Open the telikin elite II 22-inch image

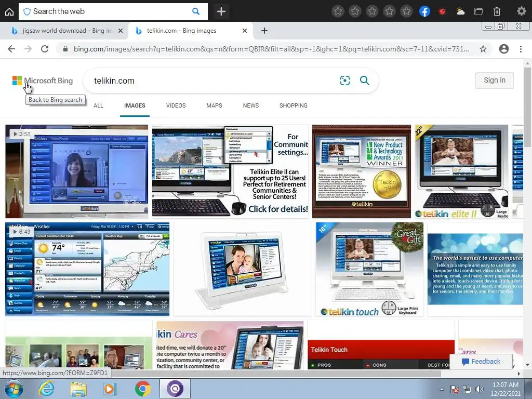point(461,171)
